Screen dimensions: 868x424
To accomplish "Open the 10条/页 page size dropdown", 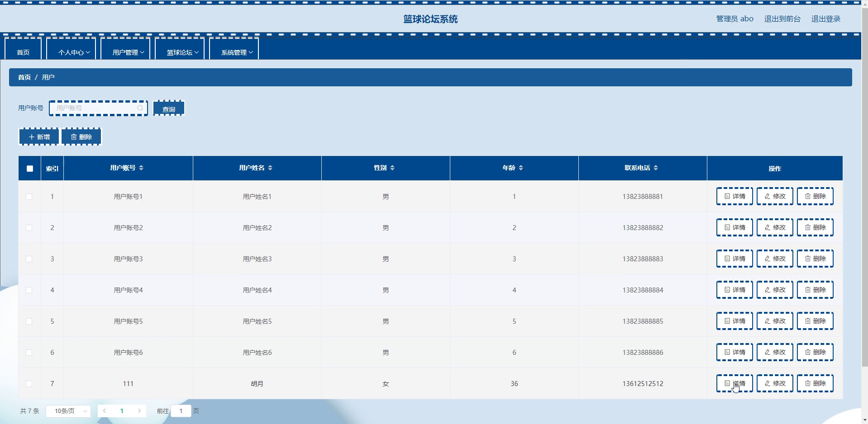I will [68, 411].
